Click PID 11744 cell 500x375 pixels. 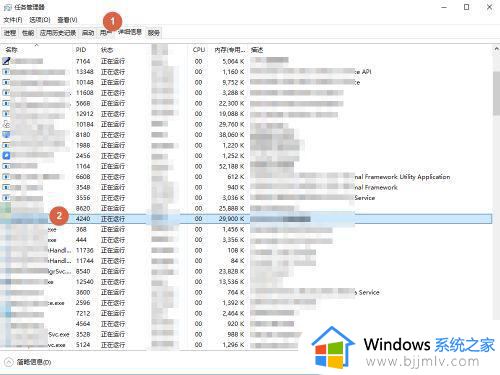(x=85, y=261)
